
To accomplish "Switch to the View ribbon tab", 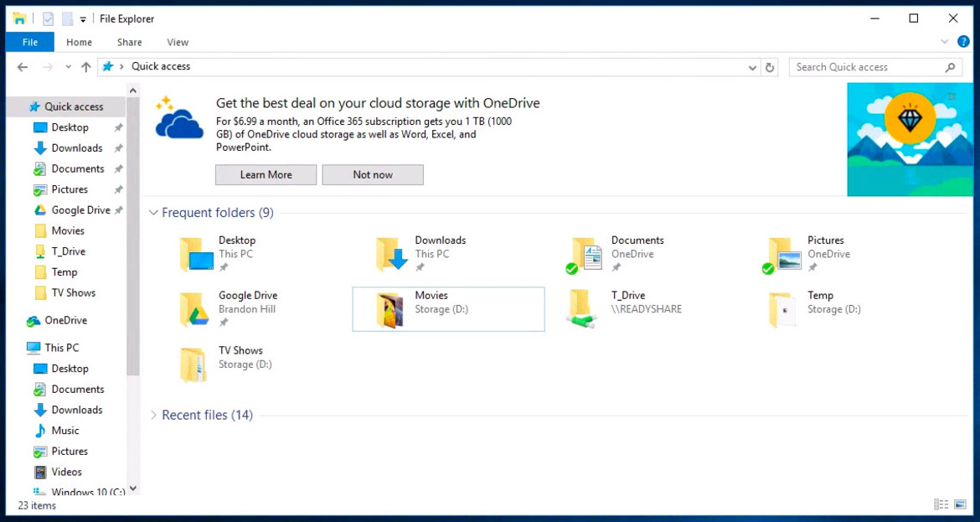I will [x=178, y=42].
